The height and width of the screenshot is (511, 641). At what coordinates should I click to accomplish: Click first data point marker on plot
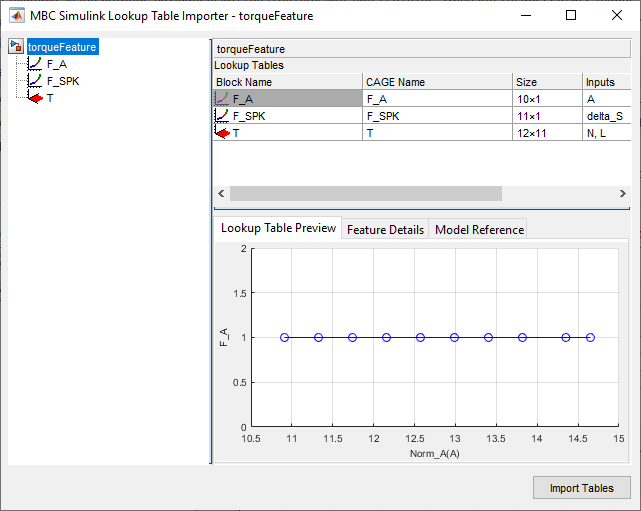click(x=285, y=338)
